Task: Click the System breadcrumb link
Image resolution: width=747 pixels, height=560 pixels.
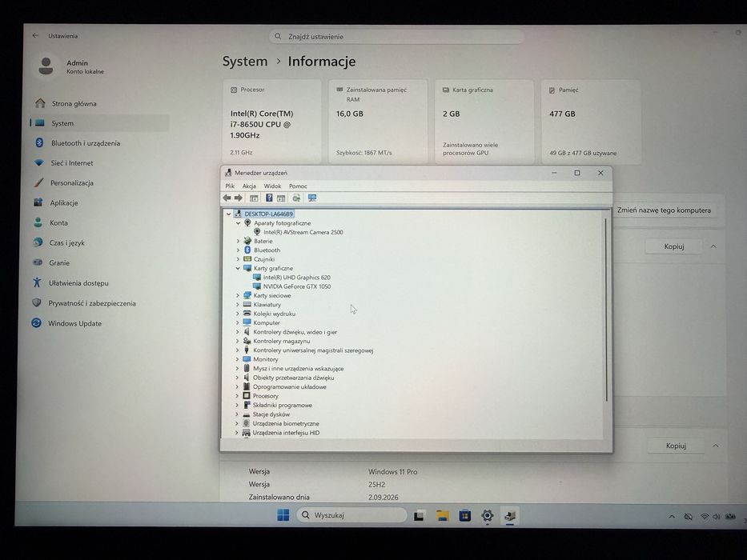Action: (x=245, y=62)
